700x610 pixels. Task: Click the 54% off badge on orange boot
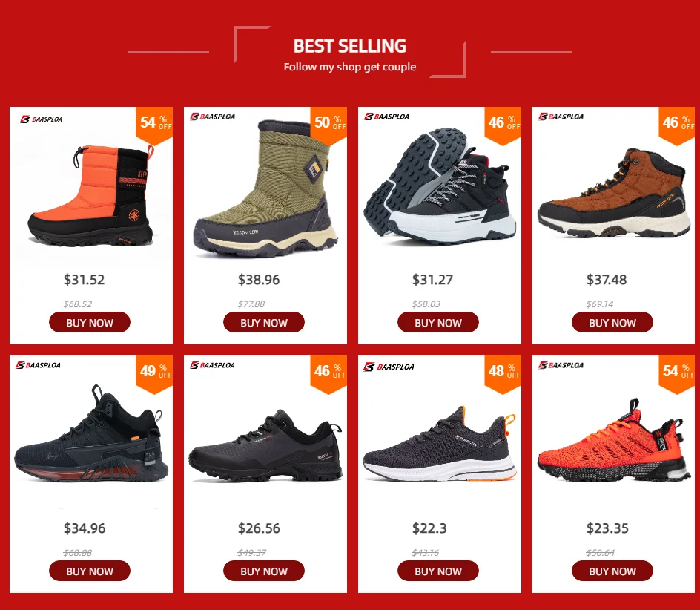[x=154, y=125]
